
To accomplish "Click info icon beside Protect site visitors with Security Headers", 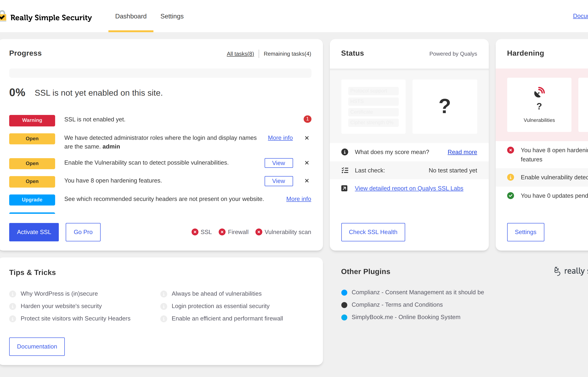I will pos(13,319).
